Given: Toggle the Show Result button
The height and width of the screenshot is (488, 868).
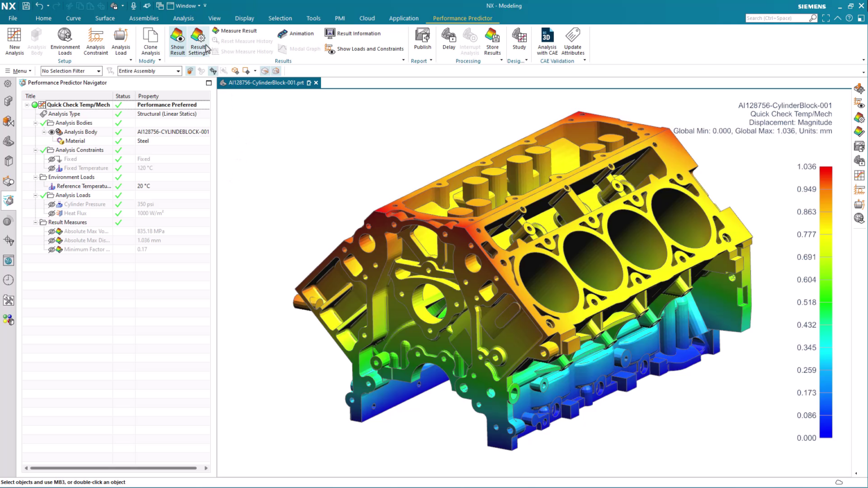Looking at the screenshot, I should pos(177,42).
